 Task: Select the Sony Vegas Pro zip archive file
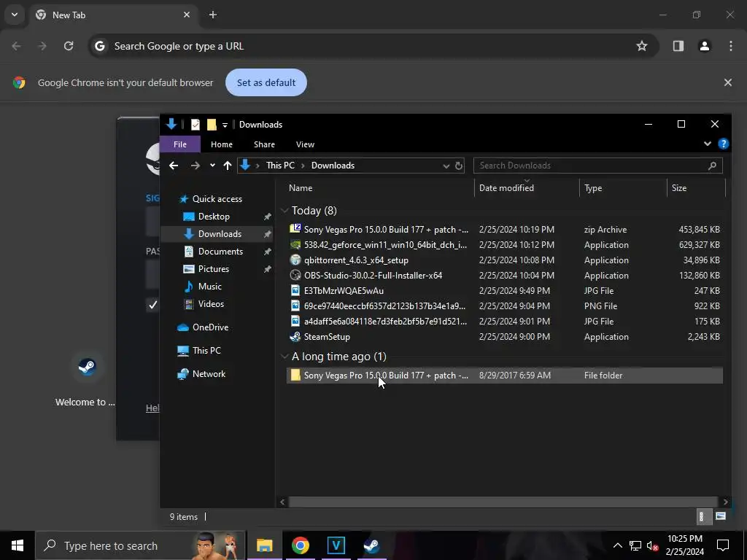point(504,230)
